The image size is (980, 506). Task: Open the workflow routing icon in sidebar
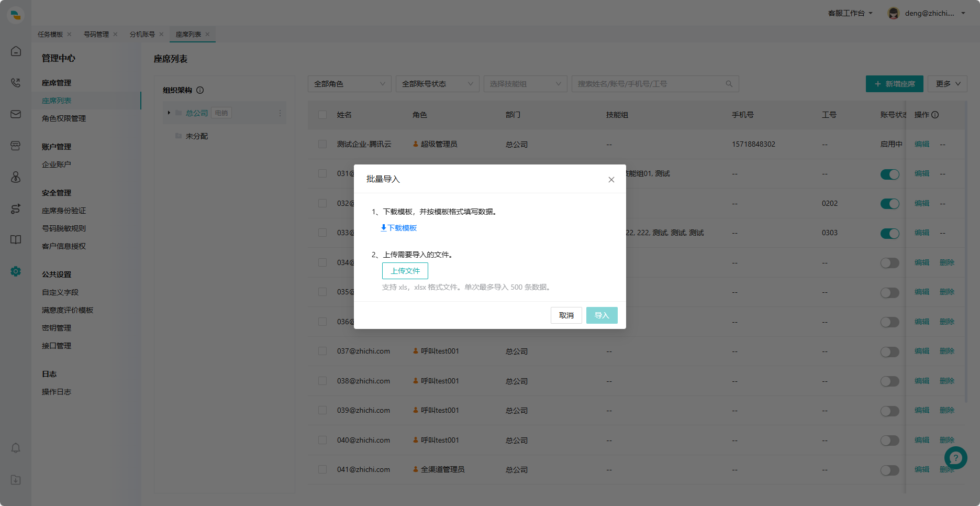16,208
